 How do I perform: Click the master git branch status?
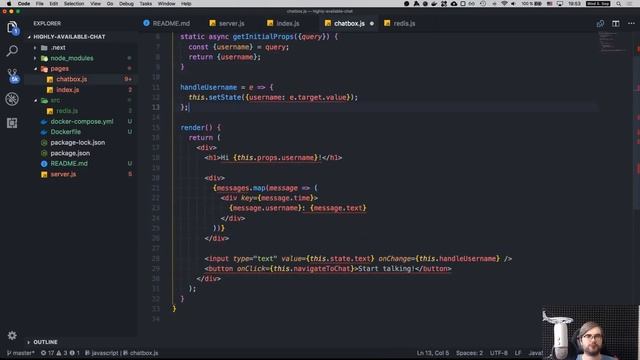click(20, 353)
